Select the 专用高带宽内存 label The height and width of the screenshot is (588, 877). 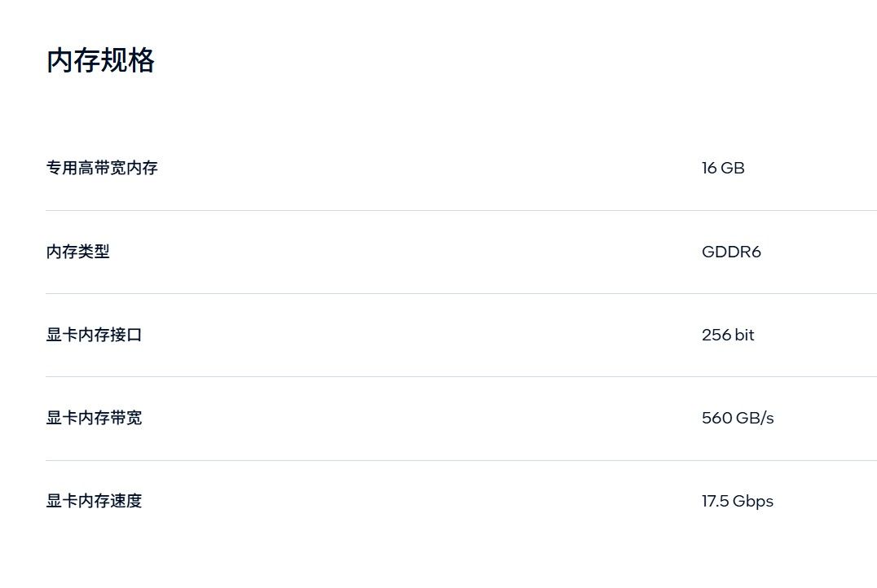pos(102,168)
